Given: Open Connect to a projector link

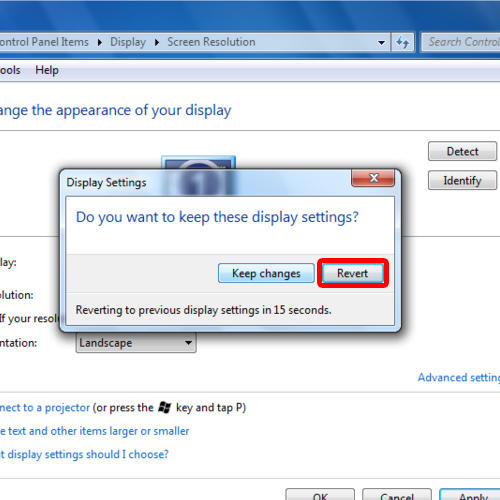Looking at the screenshot, I should 45,408.
